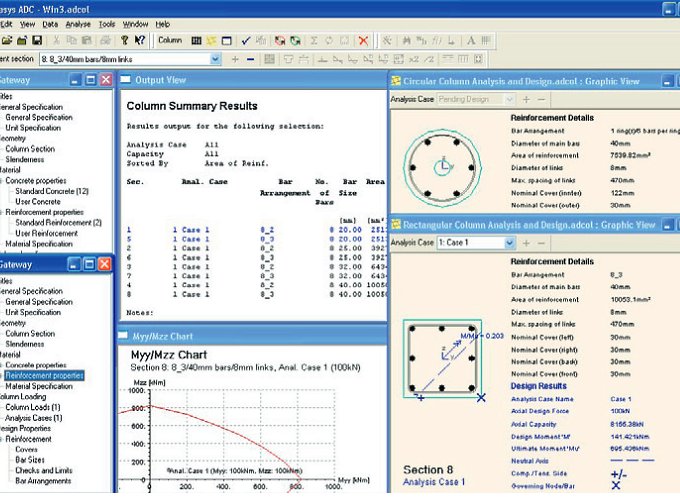Click minus button beside Rectangular view Analysis Case

click(x=541, y=243)
